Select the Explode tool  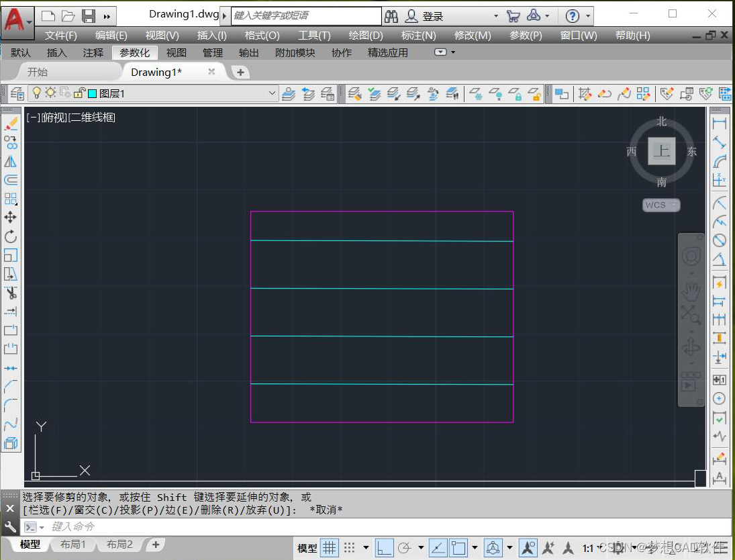(x=11, y=443)
